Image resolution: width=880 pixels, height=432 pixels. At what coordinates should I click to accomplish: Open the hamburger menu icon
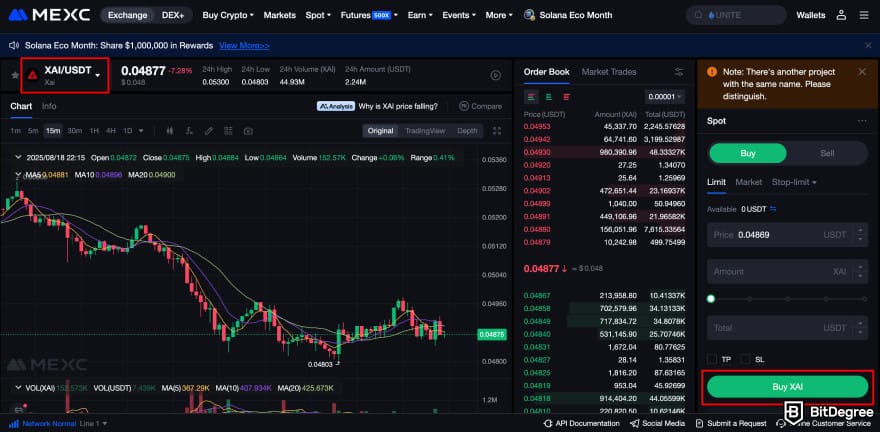(x=864, y=15)
